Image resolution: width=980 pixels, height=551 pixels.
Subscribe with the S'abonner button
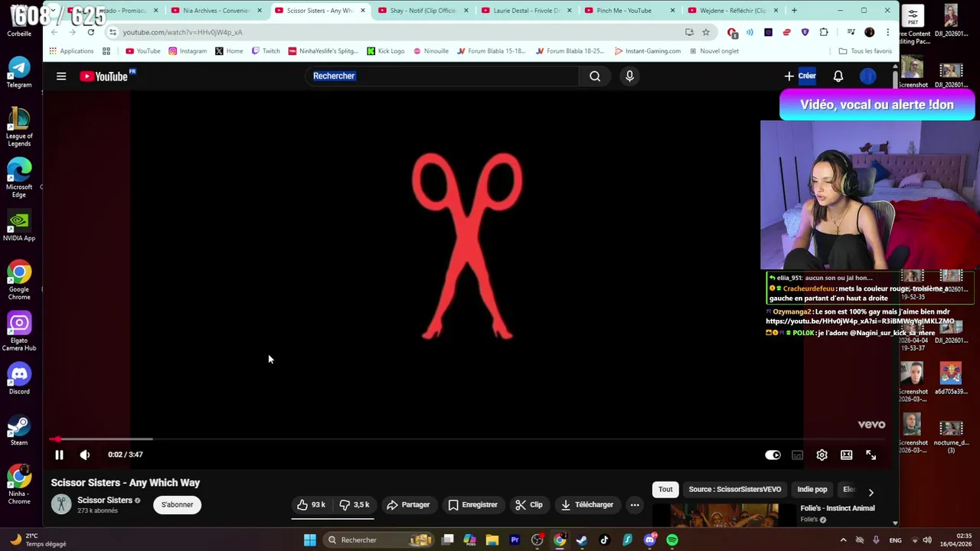(177, 504)
